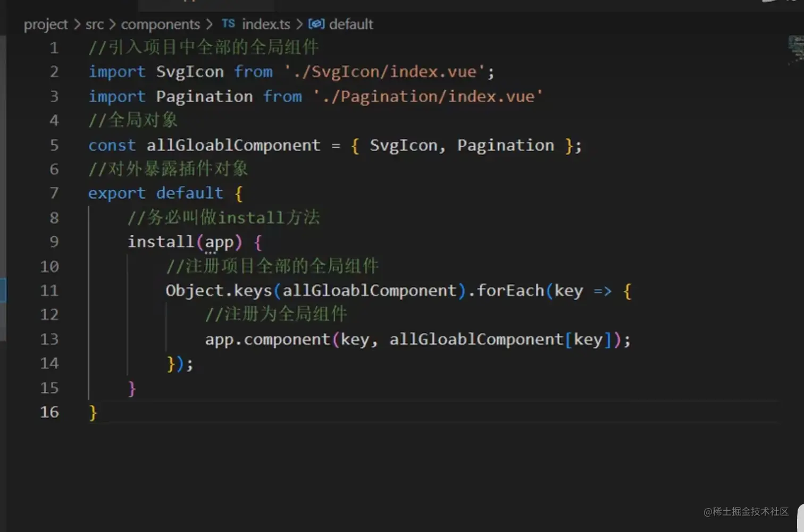The width and height of the screenshot is (804, 532).
Task: Click the 'Pagination' identifier on line 3
Action: pos(204,96)
